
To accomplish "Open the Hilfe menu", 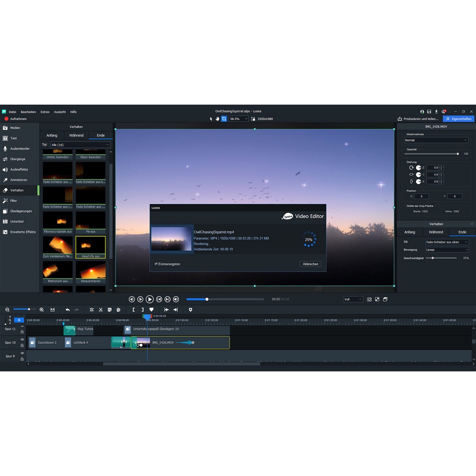I will (73, 112).
